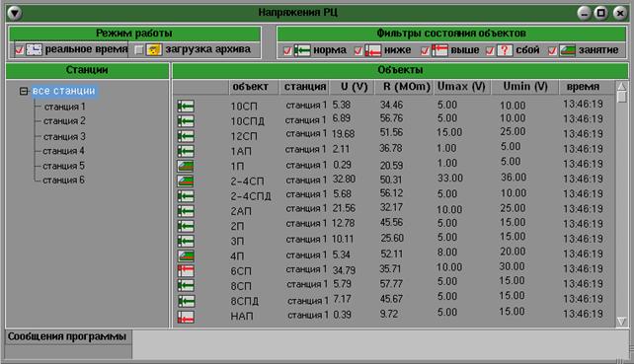Click status icon in 2-4СПД row
The image size is (634, 364).
pos(186,196)
